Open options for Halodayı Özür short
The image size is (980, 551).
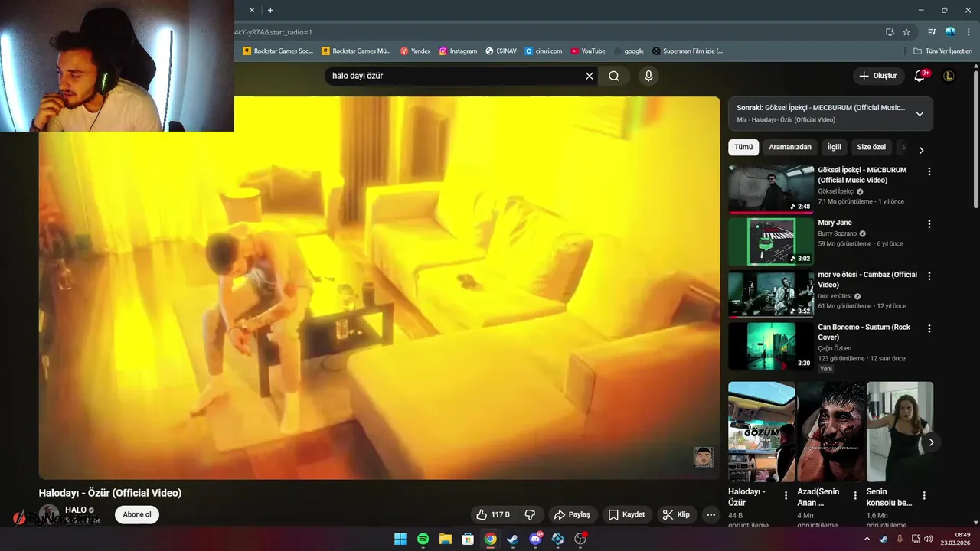pyautogui.click(x=786, y=495)
